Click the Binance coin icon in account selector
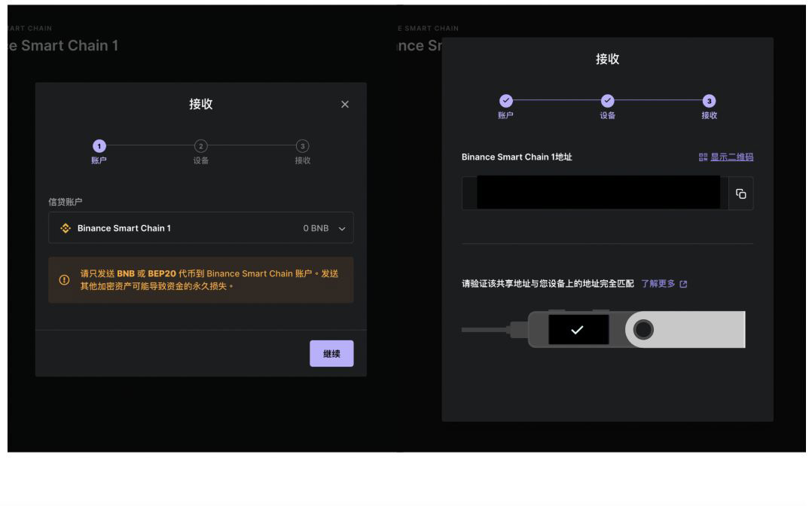This screenshot has height=506, width=812. (x=66, y=227)
